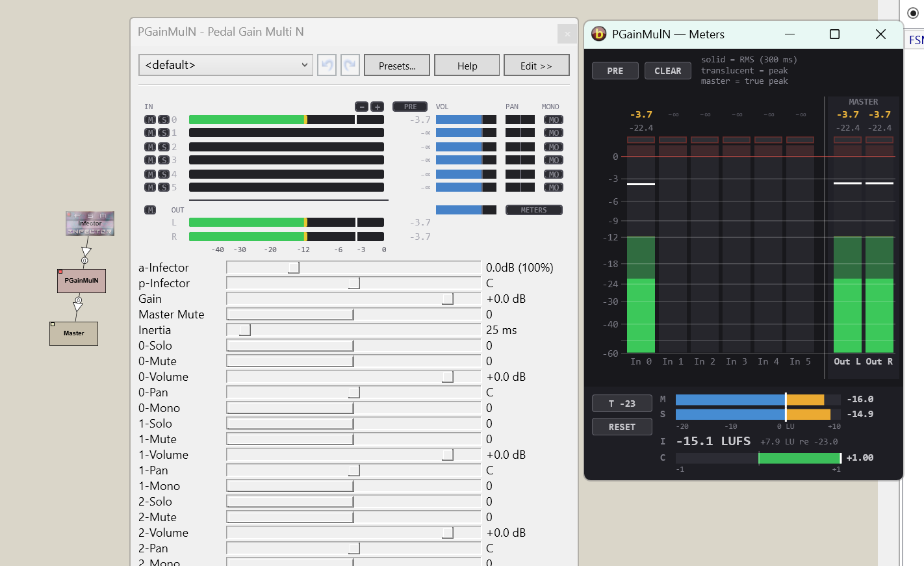The width and height of the screenshot is (924, 566).
Task: Mute the master output
Action: click(150, 210)
